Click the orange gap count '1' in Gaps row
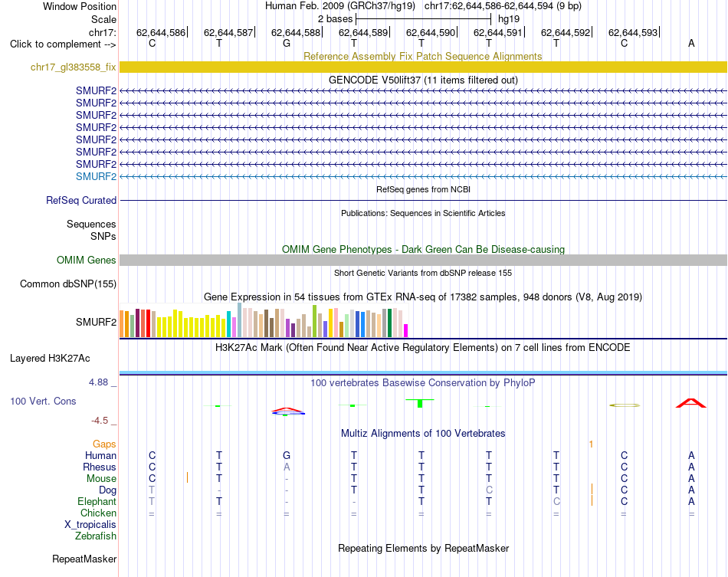This screenshot has width=728, height=577. pos(591,444)
